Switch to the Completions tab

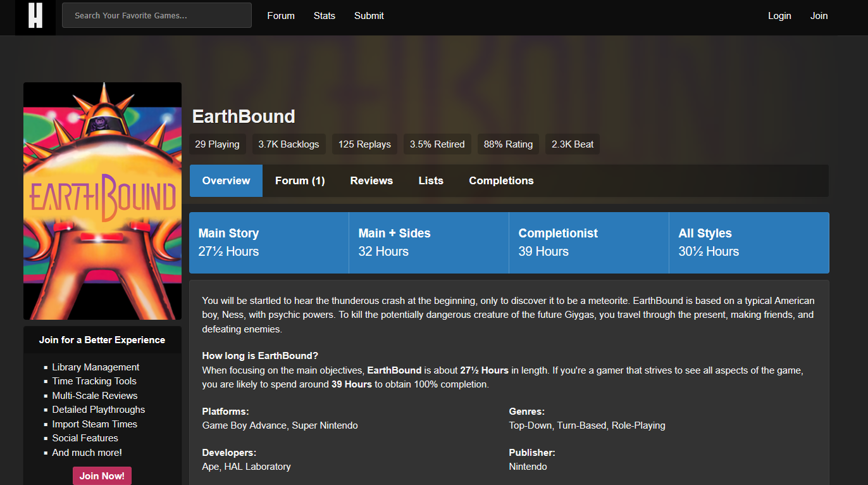(501, 180)
